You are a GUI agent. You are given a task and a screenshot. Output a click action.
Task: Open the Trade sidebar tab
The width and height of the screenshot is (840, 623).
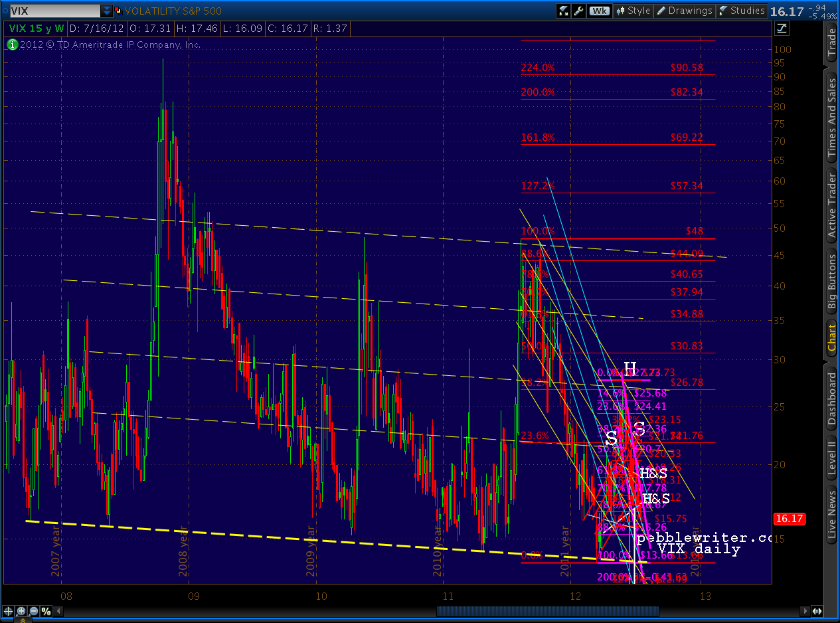point(832,43)
